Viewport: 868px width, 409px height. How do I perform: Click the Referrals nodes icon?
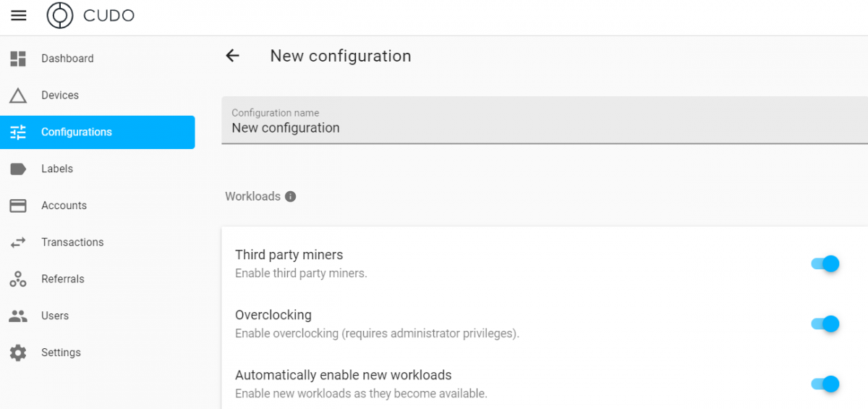[x=18, y=279]
